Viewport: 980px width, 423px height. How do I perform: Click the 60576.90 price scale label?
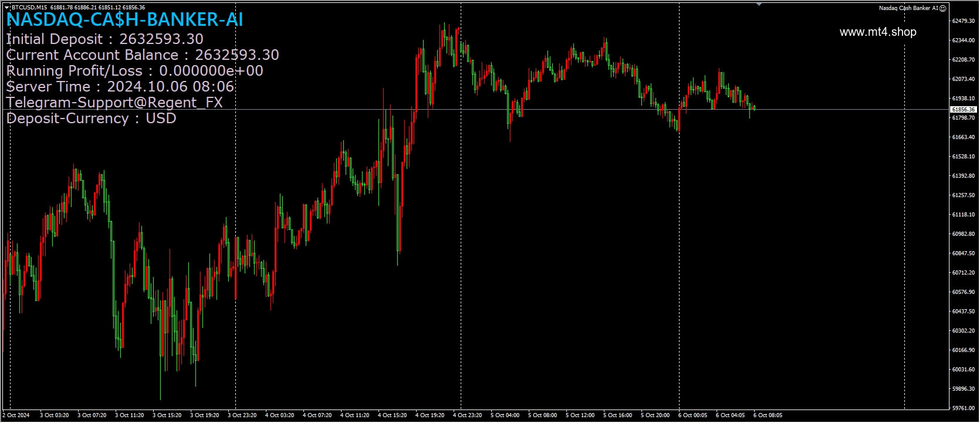pyautogui.click(x=963, y=292)
